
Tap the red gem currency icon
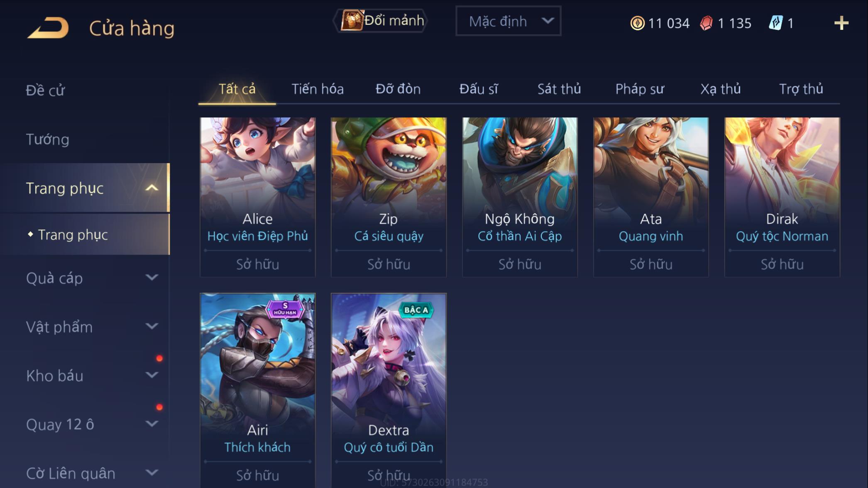[706, 23]
